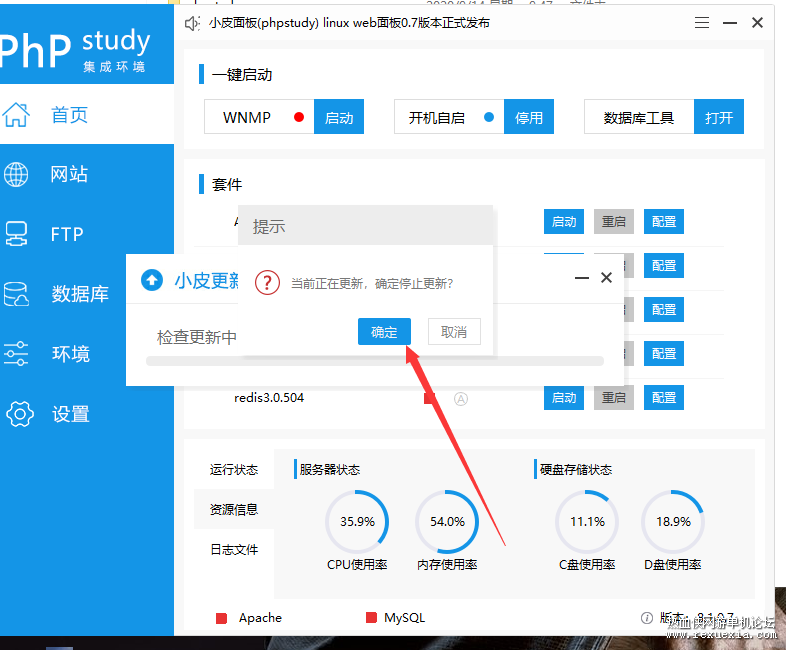The width and height of the screenshot is (786, 650).
Task: Click 启动 on the first suite row
Action: pyautogui.click(x=564, y=222)
